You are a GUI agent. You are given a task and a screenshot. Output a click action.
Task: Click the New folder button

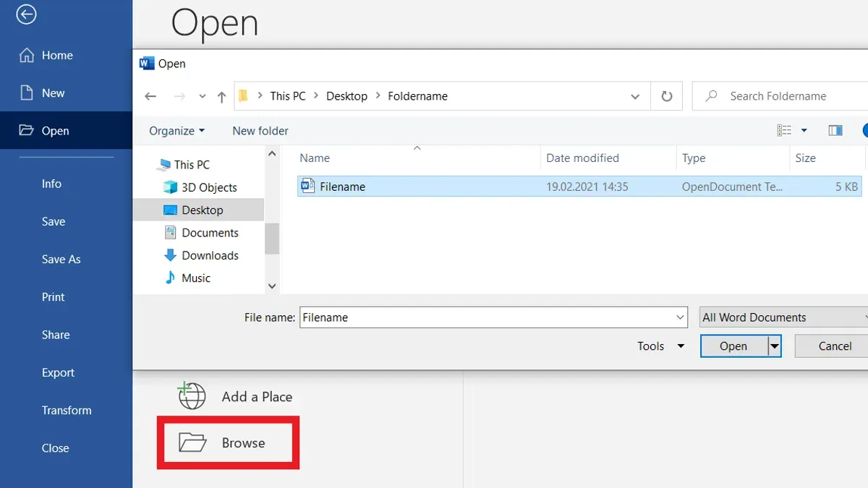tap(260, 131)
